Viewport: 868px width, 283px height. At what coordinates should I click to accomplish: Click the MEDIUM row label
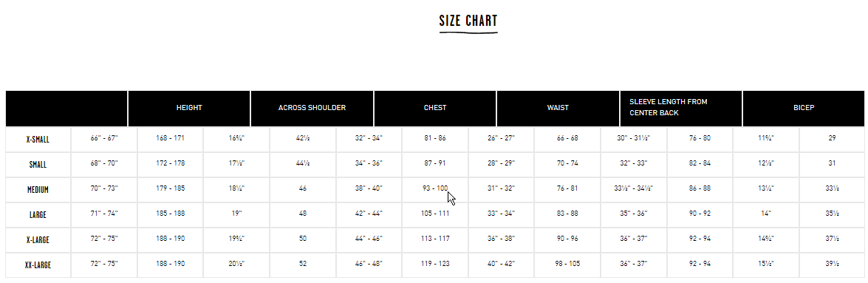click(x=38, y=189)
